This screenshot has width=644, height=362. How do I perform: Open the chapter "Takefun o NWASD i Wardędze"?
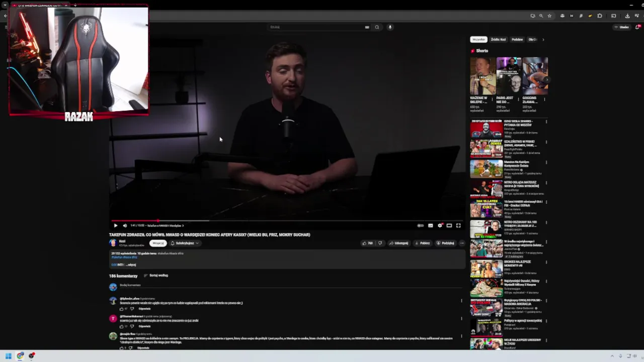165,226
